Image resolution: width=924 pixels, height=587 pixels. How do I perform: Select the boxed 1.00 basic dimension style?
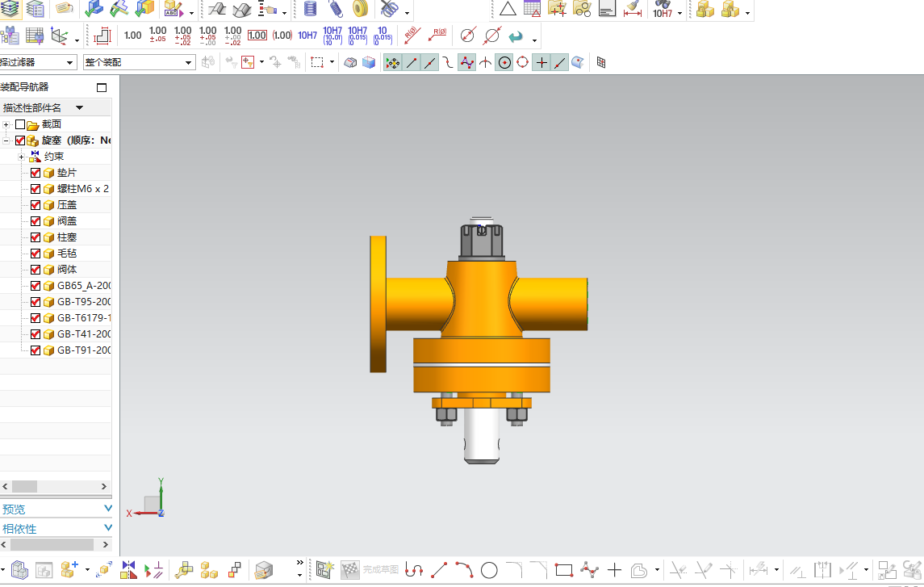click(257, 36)
